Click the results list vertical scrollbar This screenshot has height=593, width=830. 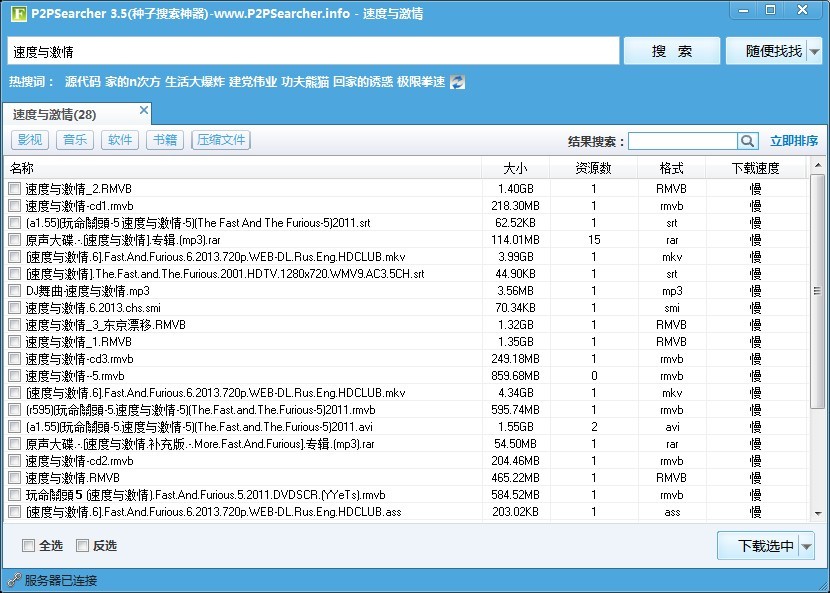pos(817,290)
